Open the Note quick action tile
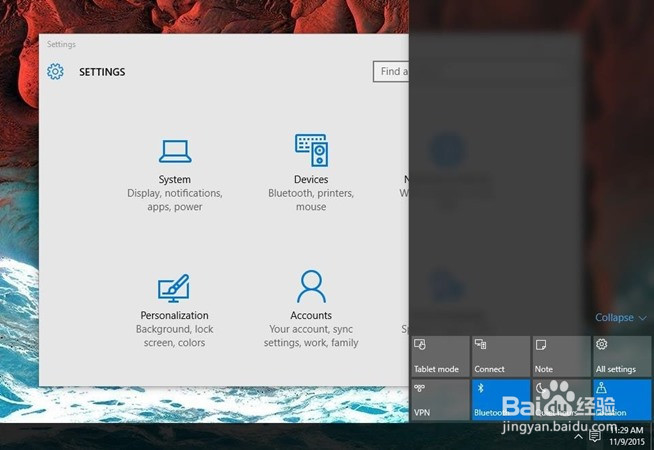The image size is (654, 450). (x=561, y=357)
